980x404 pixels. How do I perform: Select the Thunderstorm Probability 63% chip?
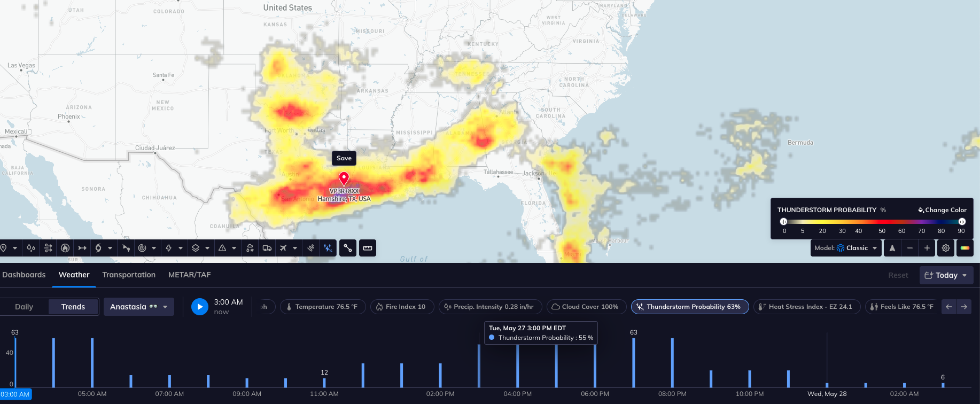pyautogui.click(x=690, y=307)
